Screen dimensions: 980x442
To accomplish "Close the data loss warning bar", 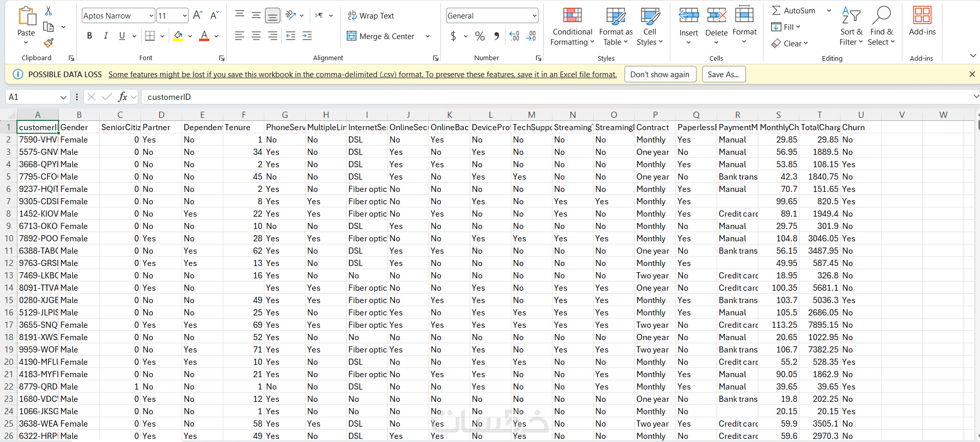I will (972, 74).
